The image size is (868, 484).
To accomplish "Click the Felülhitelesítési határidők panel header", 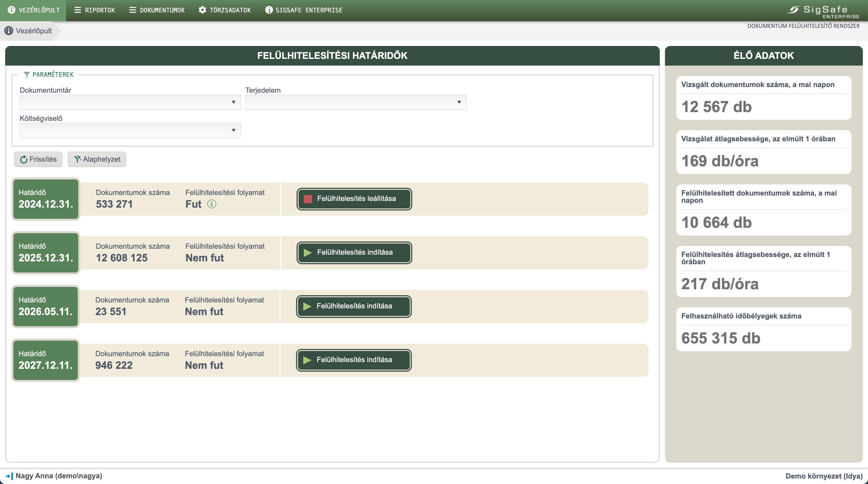I will tap(332, 56).
